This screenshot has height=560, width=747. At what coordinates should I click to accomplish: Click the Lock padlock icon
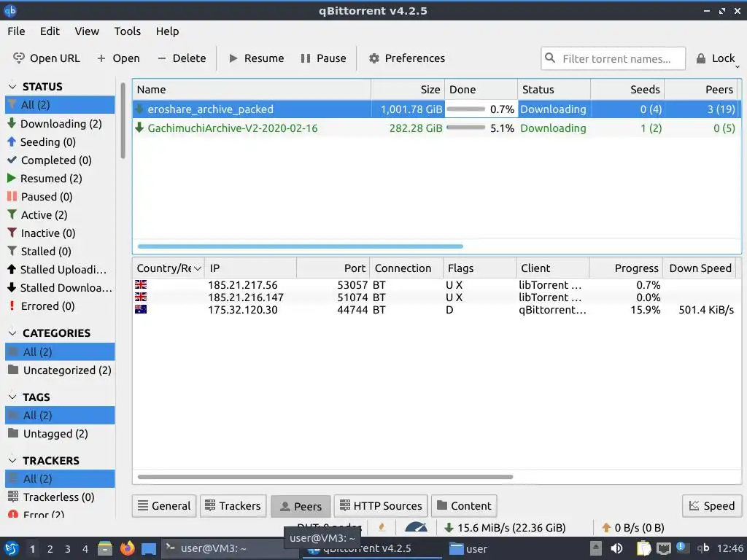701,58
